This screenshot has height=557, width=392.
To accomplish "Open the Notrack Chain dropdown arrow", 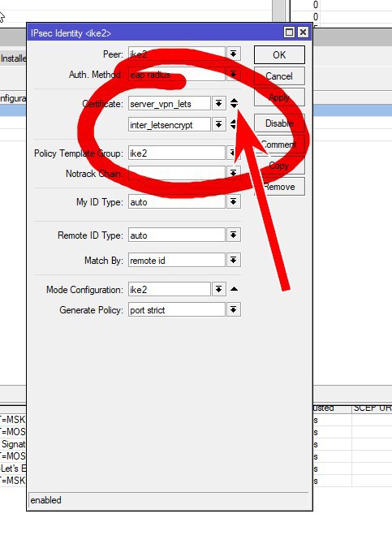I will click(x=233, y=174).
